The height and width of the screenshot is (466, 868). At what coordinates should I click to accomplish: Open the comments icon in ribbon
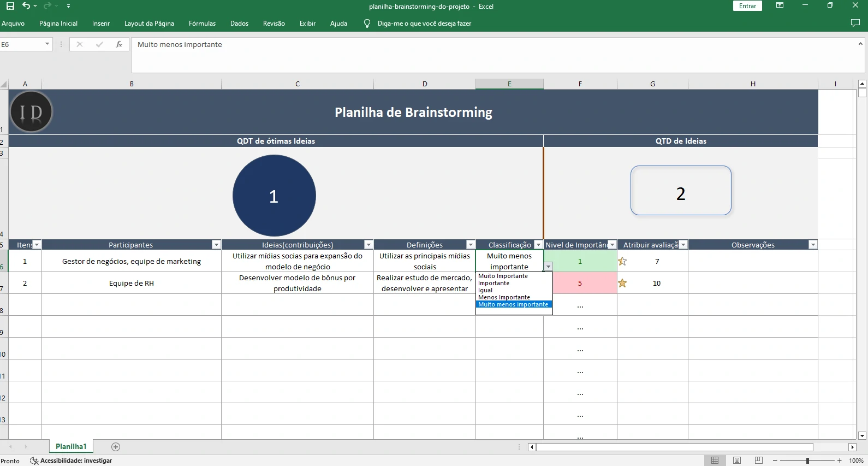[855, 23]
